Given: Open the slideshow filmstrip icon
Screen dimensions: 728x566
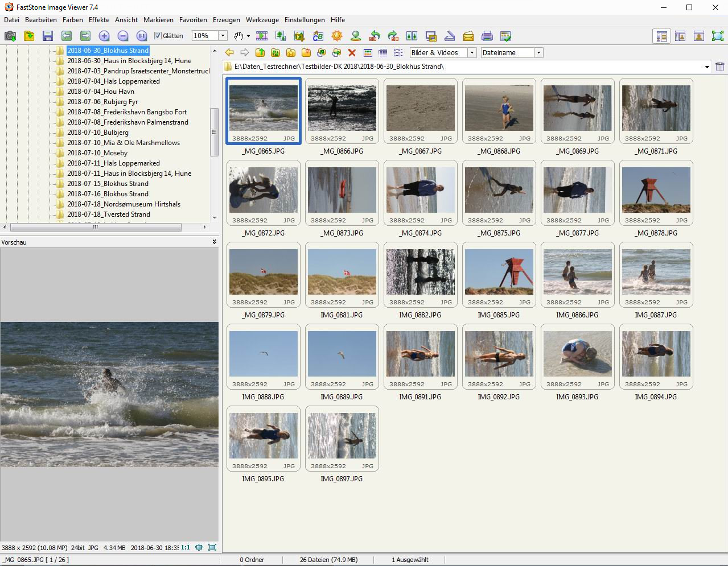Looking at the screenshot, I should click(262, 36).
